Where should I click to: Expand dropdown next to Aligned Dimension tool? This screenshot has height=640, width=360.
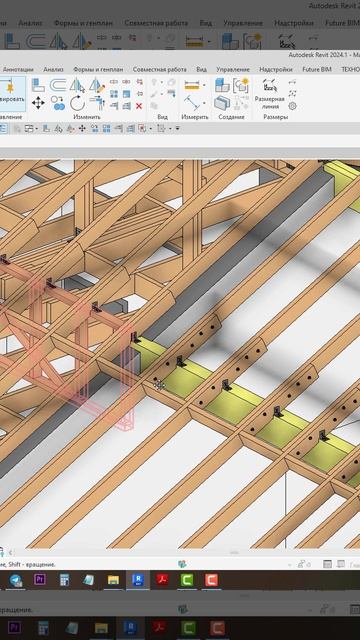coord(204,103)
